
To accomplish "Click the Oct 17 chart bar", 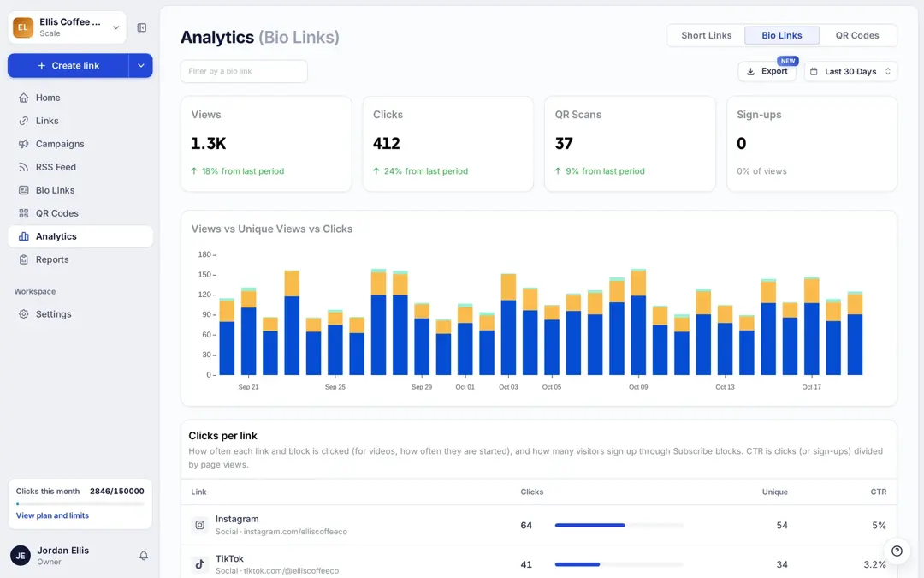I will (811, 326).
